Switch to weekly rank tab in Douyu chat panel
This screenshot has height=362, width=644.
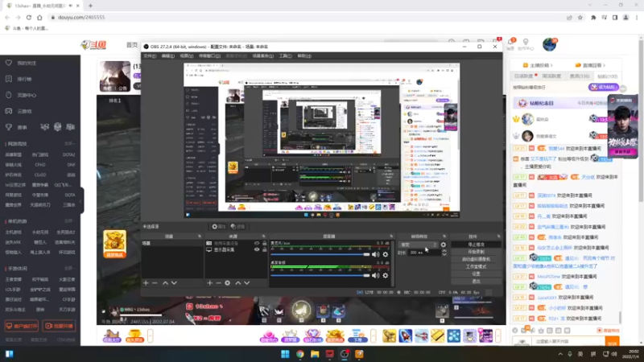coord(551,76)
